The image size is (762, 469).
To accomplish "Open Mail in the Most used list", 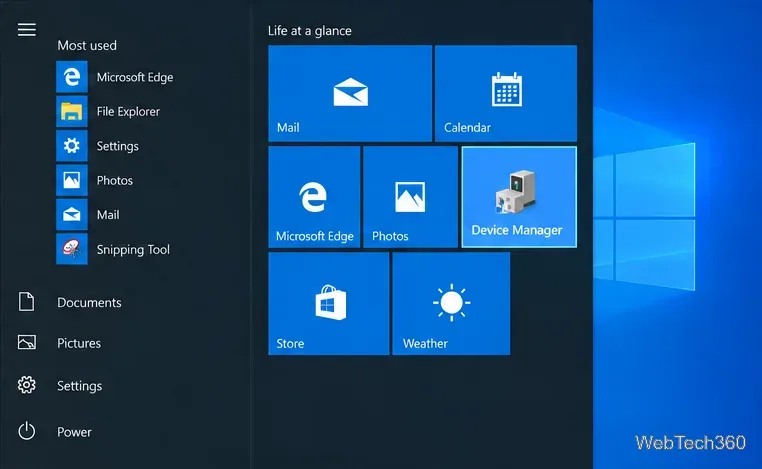I will pyautogui.click(x=88, y=214).
